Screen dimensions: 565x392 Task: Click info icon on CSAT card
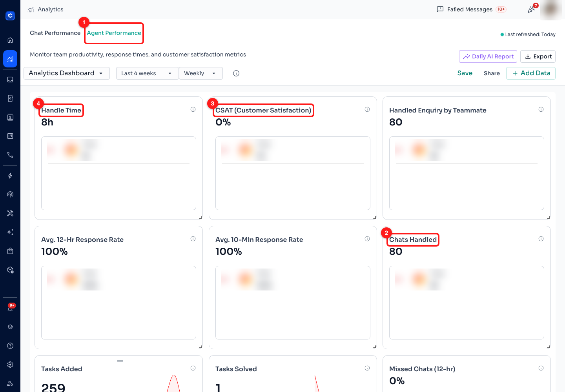click(367, 109)
